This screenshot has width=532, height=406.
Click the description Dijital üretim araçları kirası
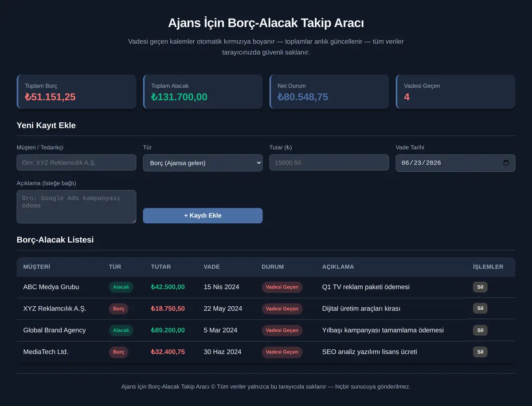click(361, 308)
